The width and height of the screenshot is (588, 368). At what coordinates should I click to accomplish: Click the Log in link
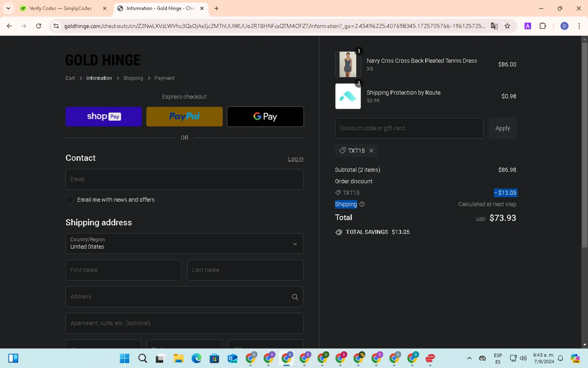tap(296, 159)
